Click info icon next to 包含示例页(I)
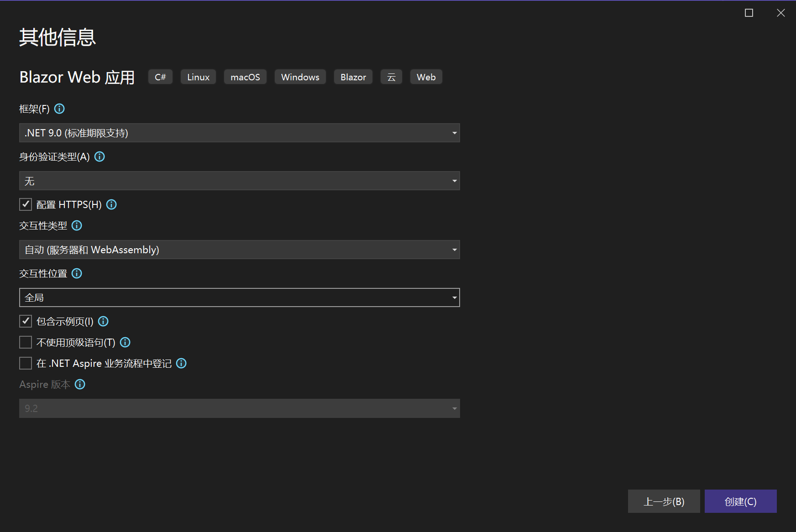 103,321
